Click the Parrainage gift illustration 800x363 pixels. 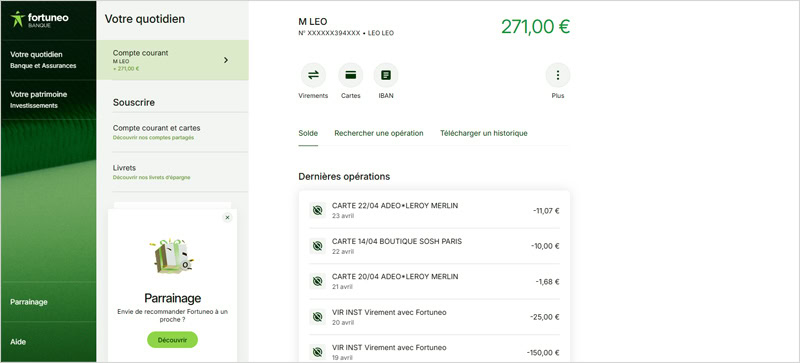coord(172,257)
